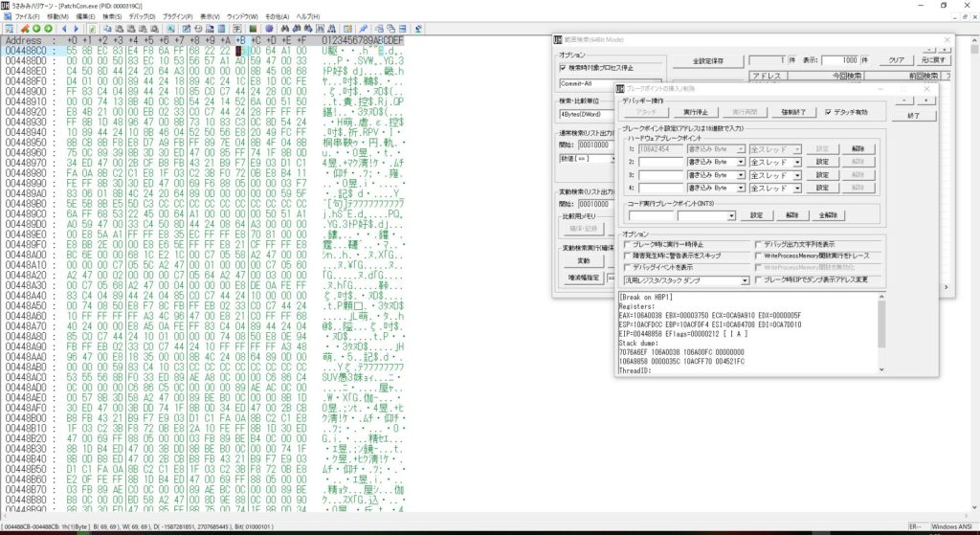Click the display count field showing 1000
The width and height of the screenshot is (980, 535).
(839, 60)
